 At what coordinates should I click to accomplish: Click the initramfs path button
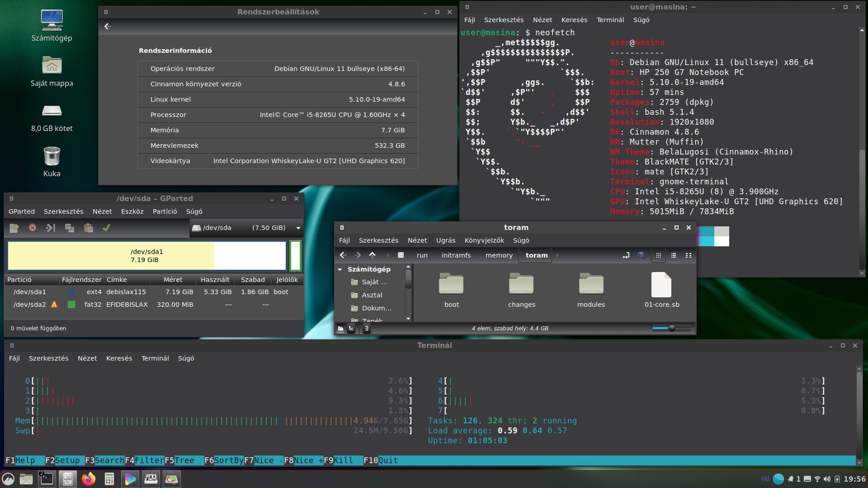click(456, 255)
